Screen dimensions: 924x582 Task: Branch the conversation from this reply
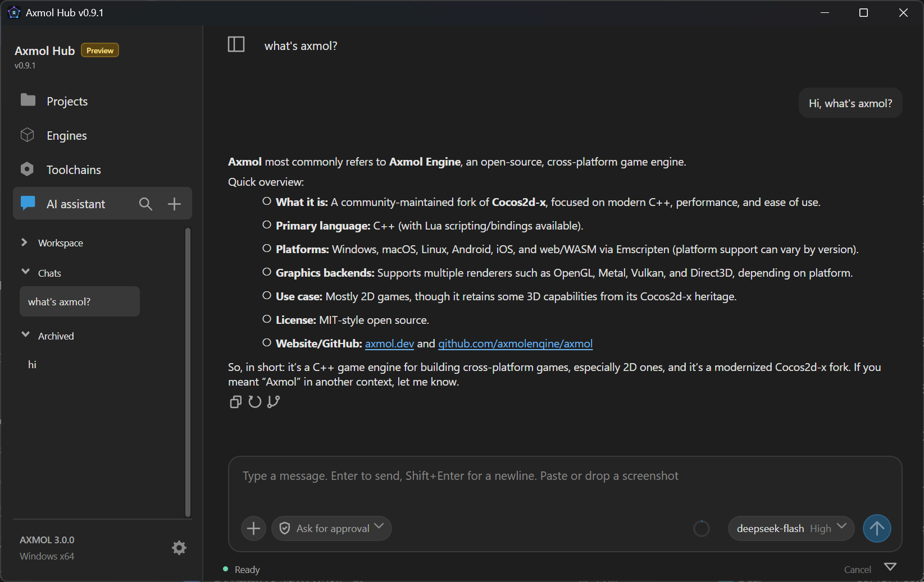coord(274,402)
